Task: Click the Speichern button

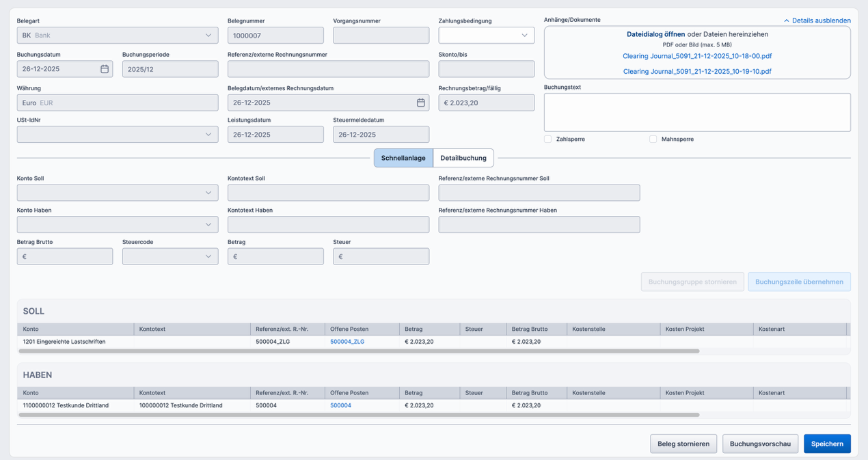Action: (826, 444)
